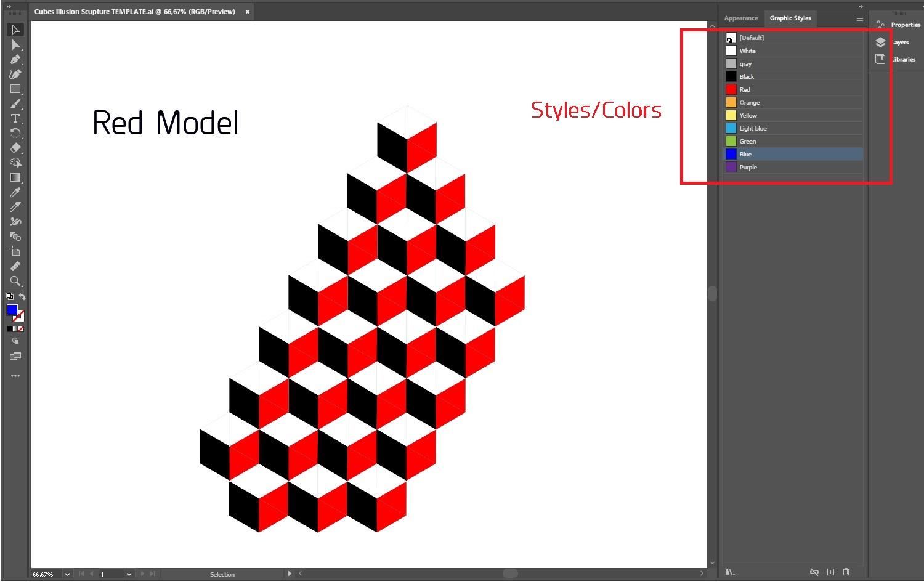Click the New Graphic Style icon
The height and width of the screenshot is (584, 924).
point(830,572)
